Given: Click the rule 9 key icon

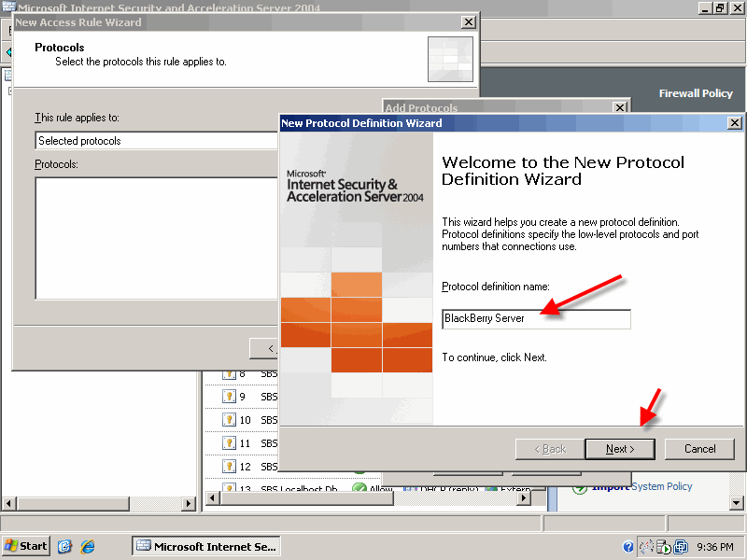Looking at the screenshot, I should pyautogui.click(x=229, y=396).
